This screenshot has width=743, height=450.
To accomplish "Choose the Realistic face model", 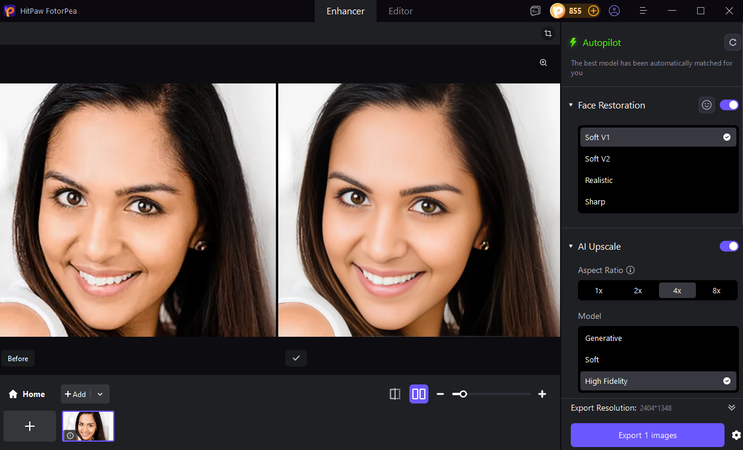I will click(599, 180).
